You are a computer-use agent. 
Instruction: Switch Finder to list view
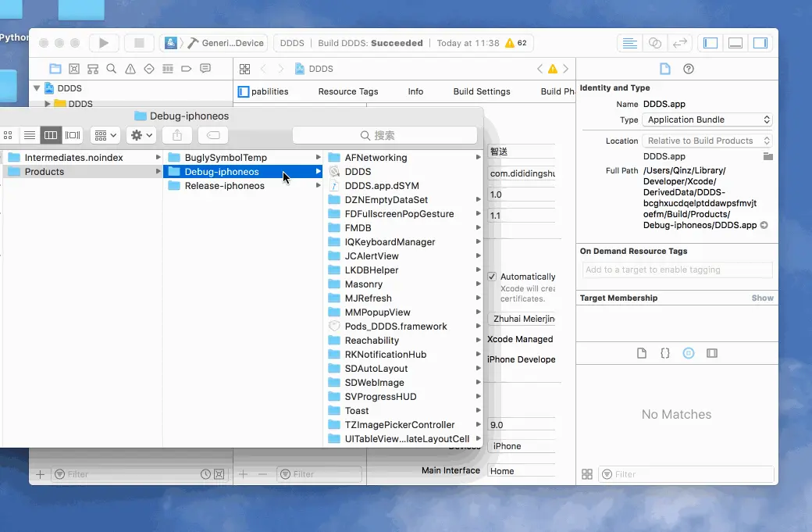click(x=30, y=135)
